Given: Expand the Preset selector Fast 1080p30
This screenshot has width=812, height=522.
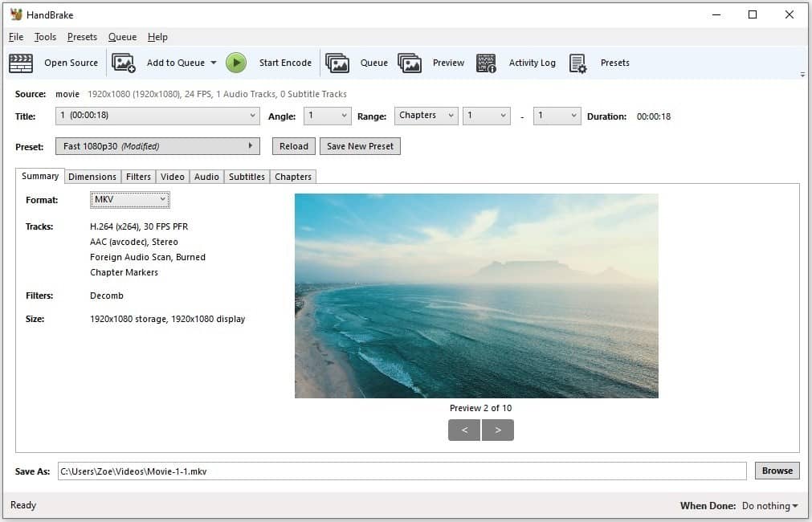Looking at the screenshot, I should pos(157,146).
